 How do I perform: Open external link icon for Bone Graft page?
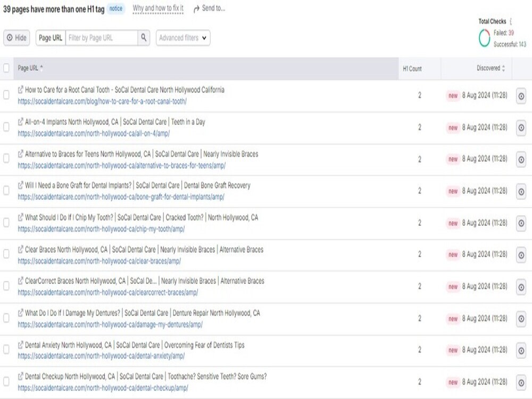[x=21, y=186]
